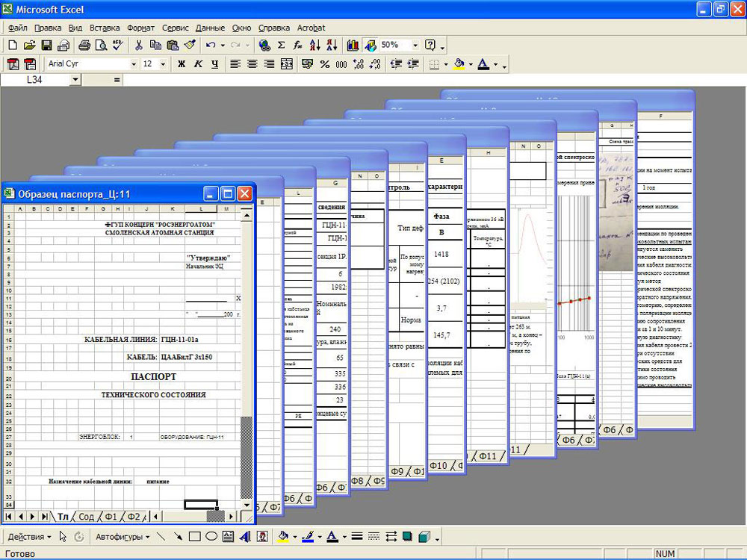
Task: Toggle Align Right for the cell
Action: (x=269, y=63)
